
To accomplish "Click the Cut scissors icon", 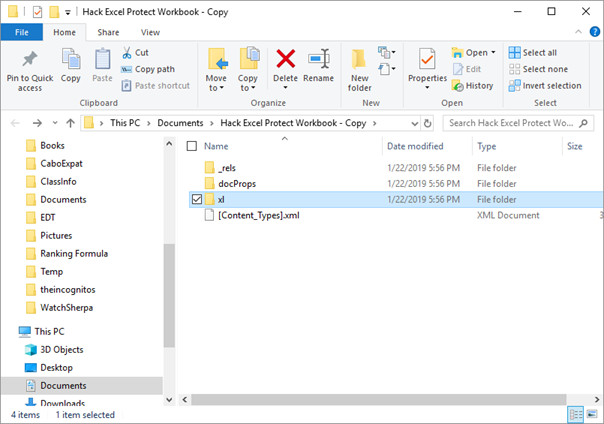I will pyautogui.click(x=126, y=53).
